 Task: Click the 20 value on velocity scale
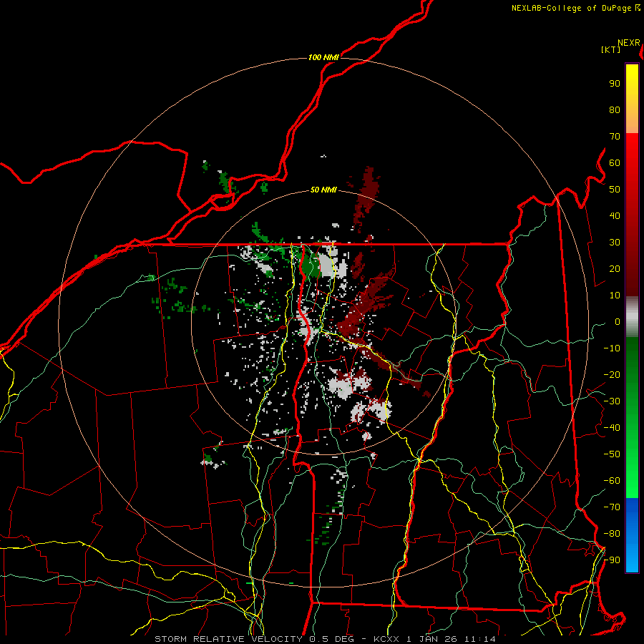click(615, 268)
